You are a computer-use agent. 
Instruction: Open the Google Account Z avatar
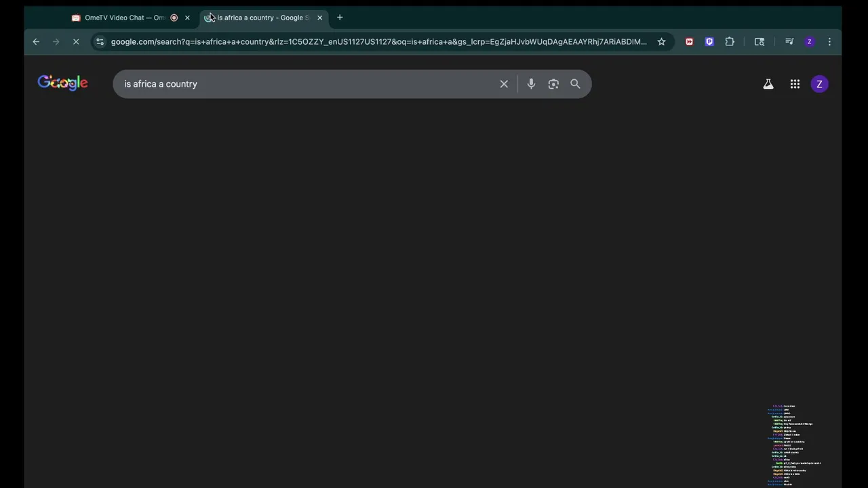coord(819,84)
